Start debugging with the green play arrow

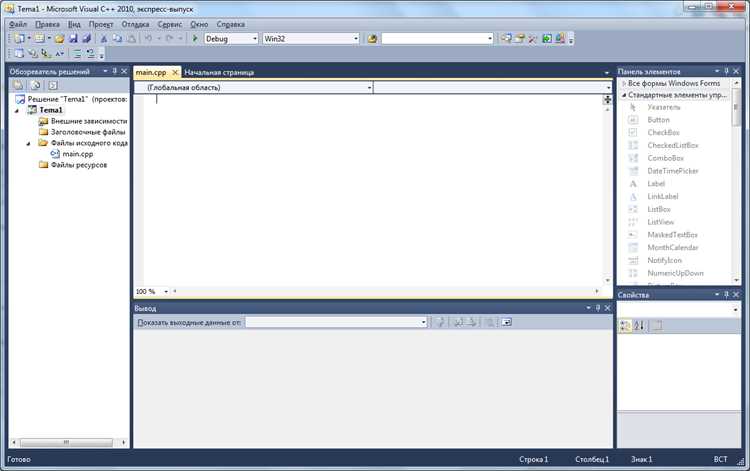(x=195, y=38)
